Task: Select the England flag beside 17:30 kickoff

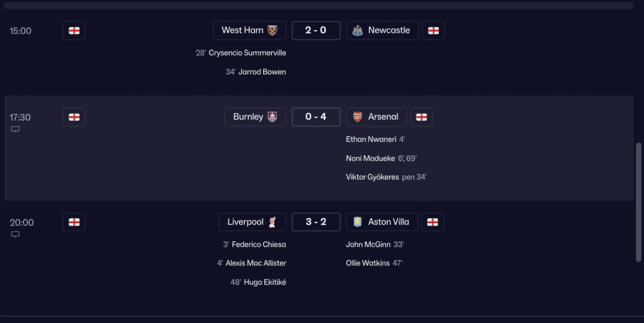Action: pyautogui.click(x=74, y=117)
